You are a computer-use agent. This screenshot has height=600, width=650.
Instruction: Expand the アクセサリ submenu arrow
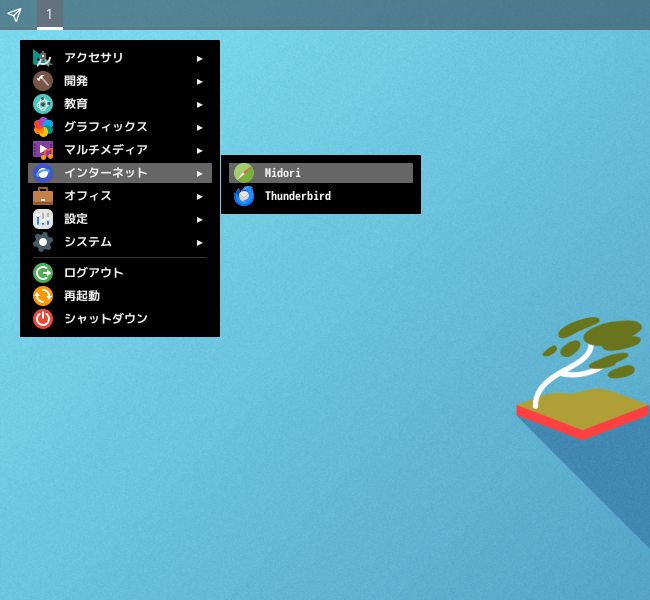(x=200, y=58)
